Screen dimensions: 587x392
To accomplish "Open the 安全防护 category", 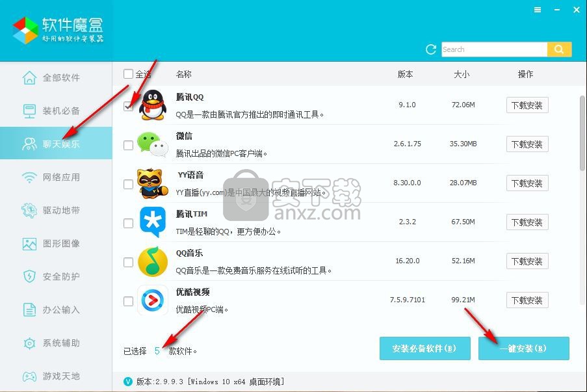I will tap(56, 277).
